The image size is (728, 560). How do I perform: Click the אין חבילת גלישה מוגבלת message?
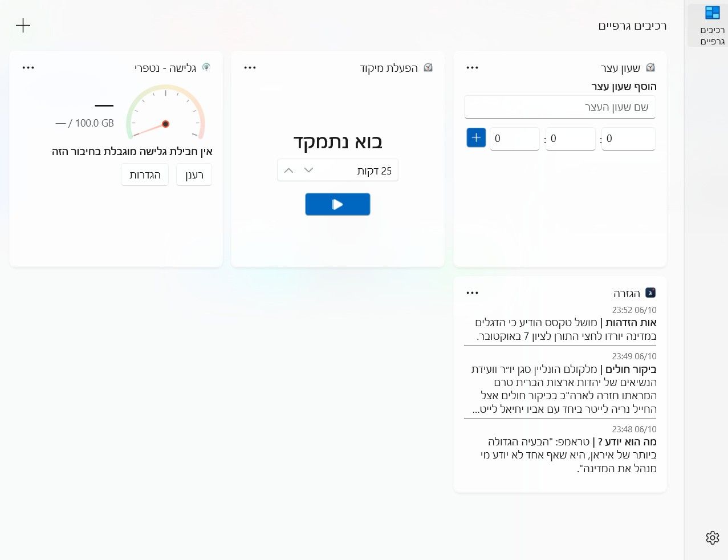pos(132,152)
